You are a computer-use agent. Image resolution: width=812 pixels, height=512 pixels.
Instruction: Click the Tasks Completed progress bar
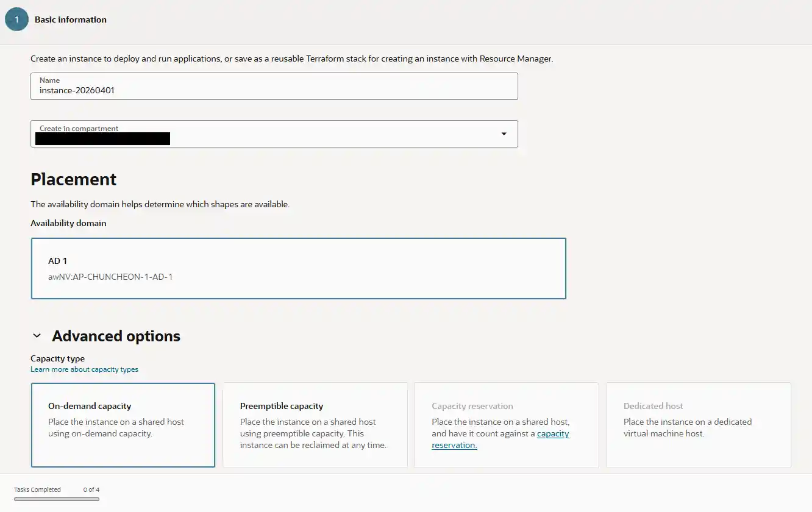point(57,499)
